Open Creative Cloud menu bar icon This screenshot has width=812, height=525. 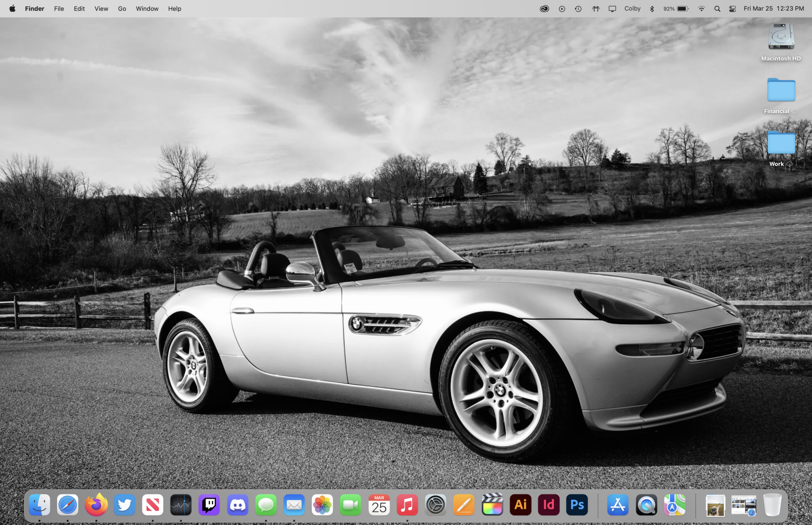pyautogui.click(x=544, y=9)
